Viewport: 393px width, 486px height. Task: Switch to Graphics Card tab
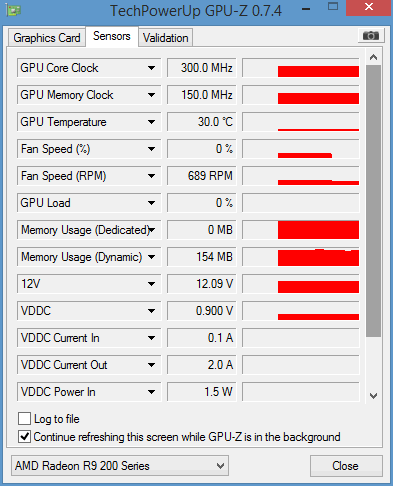(x=47, y=38)
